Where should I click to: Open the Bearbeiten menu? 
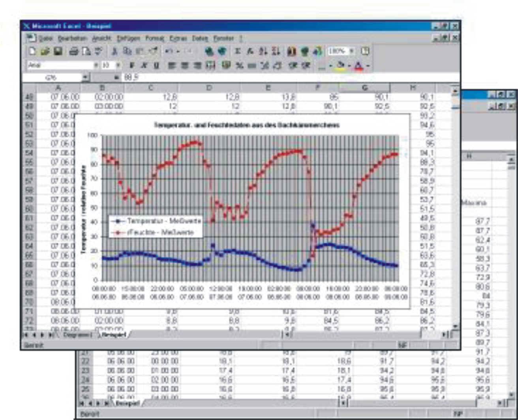click(x=72, y=39)
